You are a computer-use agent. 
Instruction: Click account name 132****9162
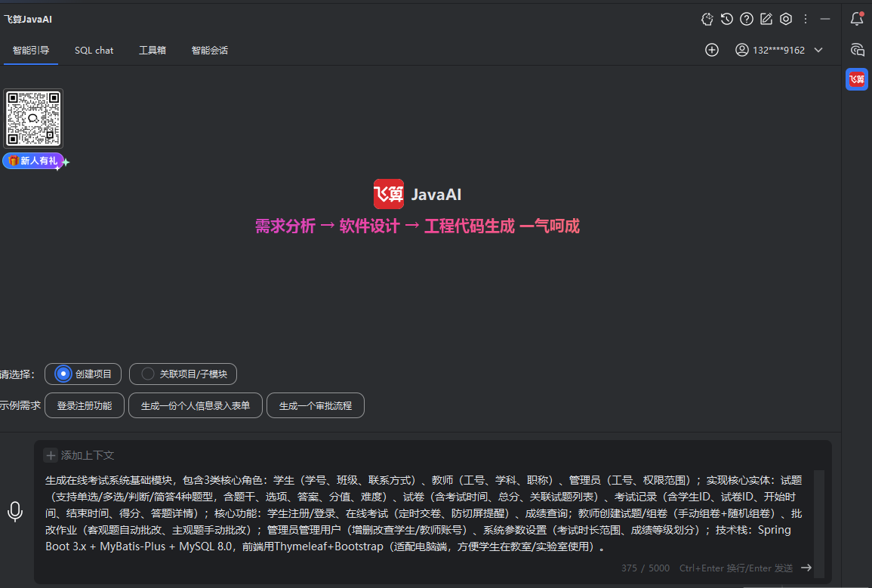tap(778, 50)
